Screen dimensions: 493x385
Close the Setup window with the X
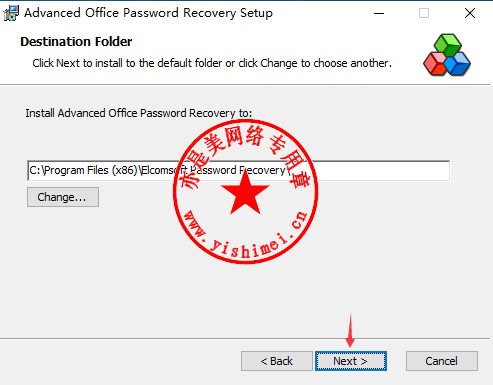click(x=470, y=13)
